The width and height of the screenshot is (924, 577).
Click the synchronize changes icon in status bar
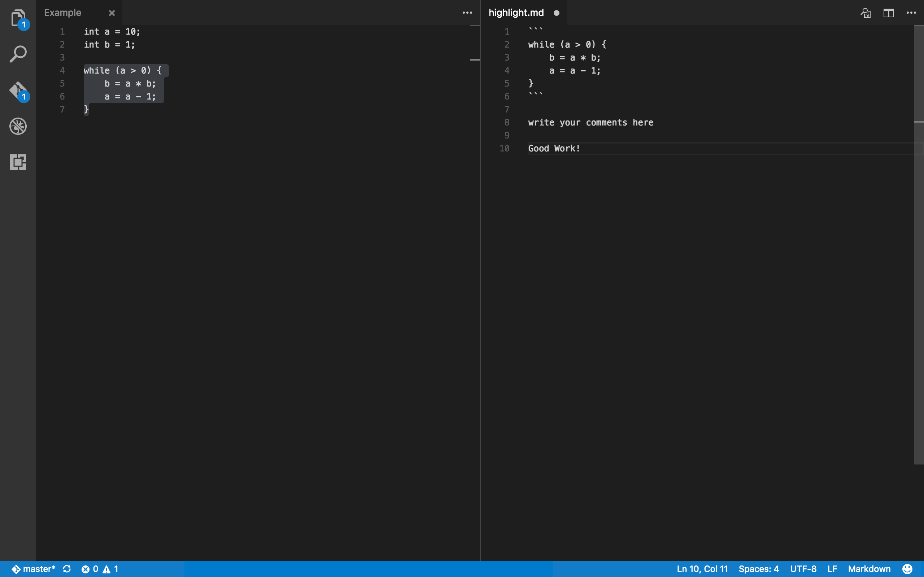click(x=67, y=569)
